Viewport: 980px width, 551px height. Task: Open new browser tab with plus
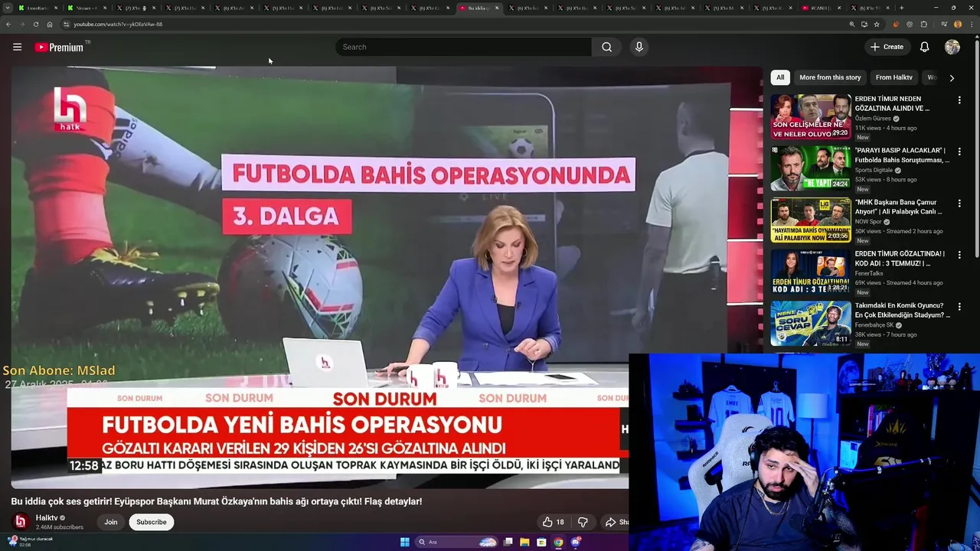(901, 8)
